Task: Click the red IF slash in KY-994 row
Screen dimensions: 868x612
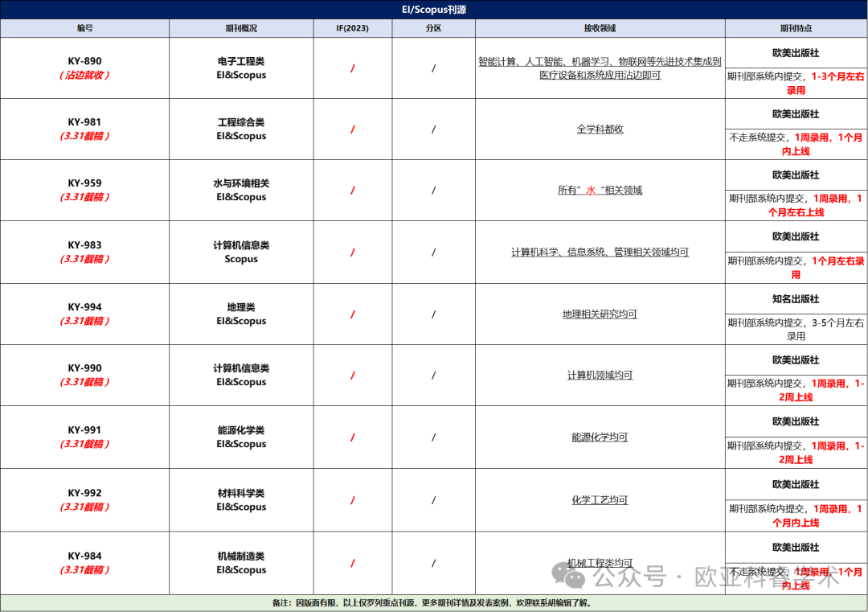Action: pyautogui.click(x=353, y=314)
